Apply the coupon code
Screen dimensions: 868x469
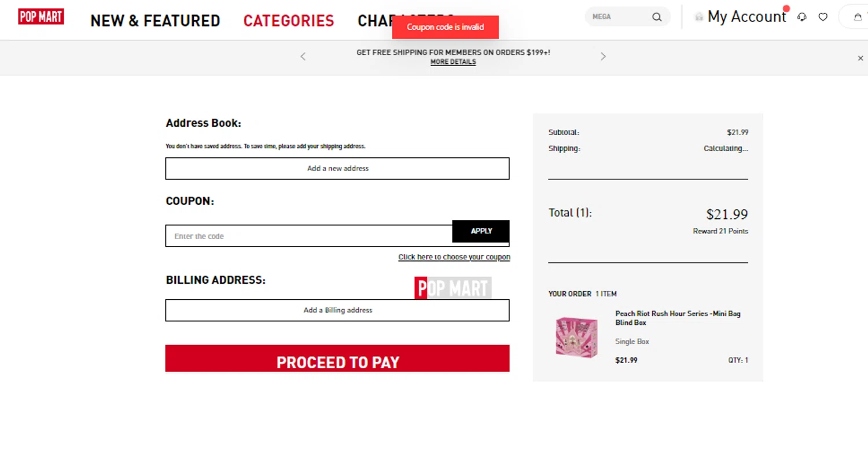[481, 231]
